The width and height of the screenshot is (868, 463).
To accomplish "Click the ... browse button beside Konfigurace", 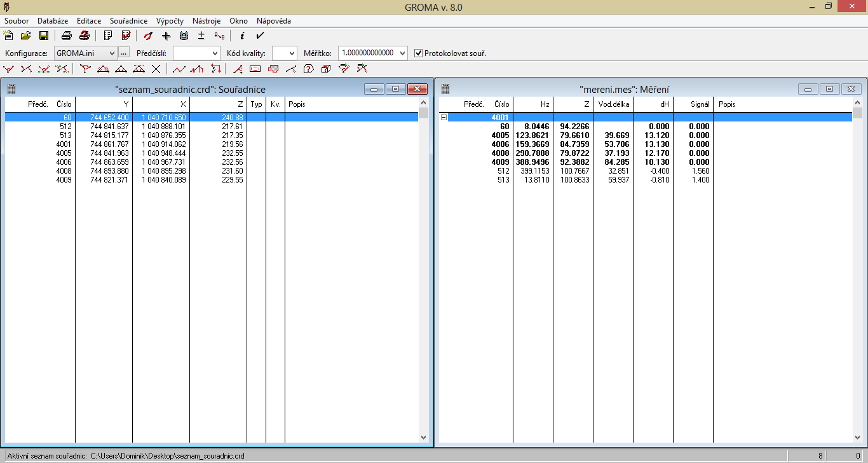I will pos(125,53).
